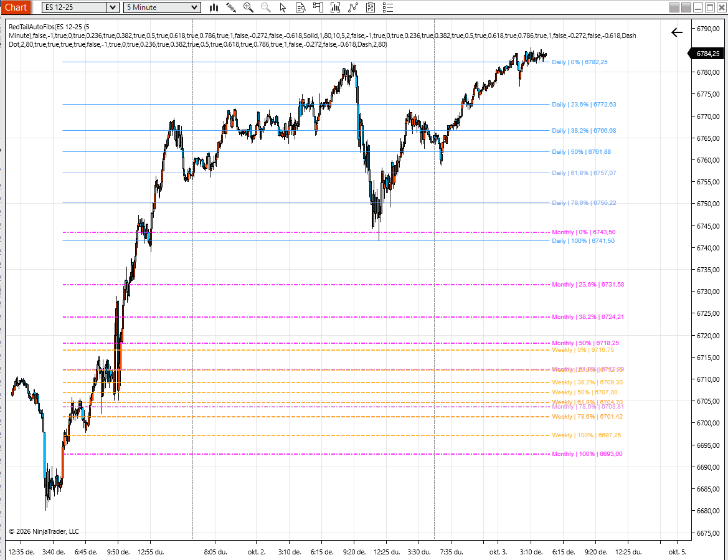Image resolution: width=728 pixels, height=560 pixels.
Task: Expand the 5 Minute interval dropdown
Action: (x=194, y=7)
